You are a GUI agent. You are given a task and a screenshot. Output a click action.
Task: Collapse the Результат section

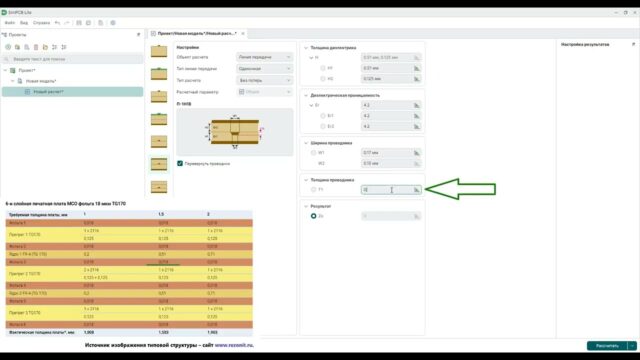306,207
